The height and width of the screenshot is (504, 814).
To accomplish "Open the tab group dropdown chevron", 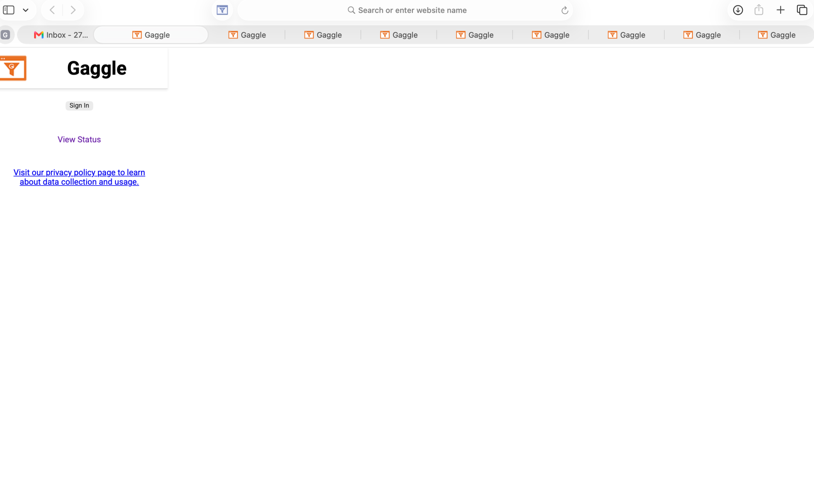I will pos(26,10).
